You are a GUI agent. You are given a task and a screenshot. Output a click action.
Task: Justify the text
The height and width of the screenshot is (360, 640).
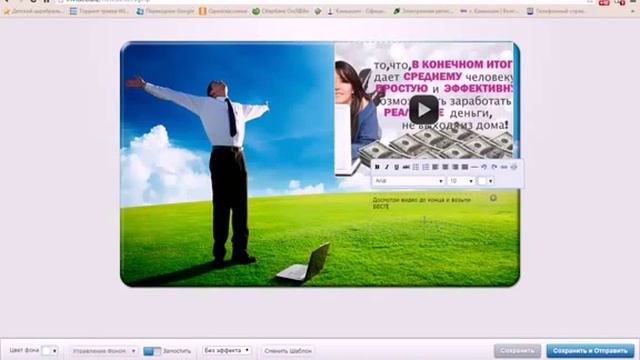coord(465,167)
